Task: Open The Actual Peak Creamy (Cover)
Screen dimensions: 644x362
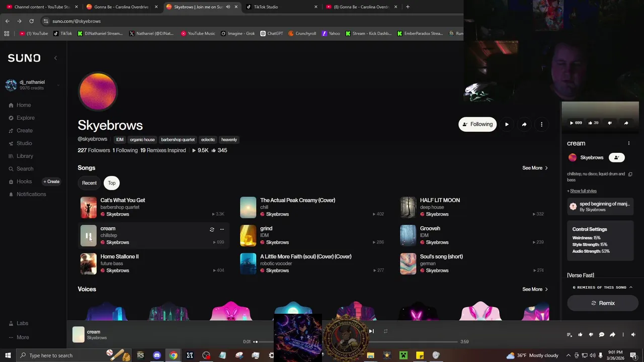Action: 298,200
